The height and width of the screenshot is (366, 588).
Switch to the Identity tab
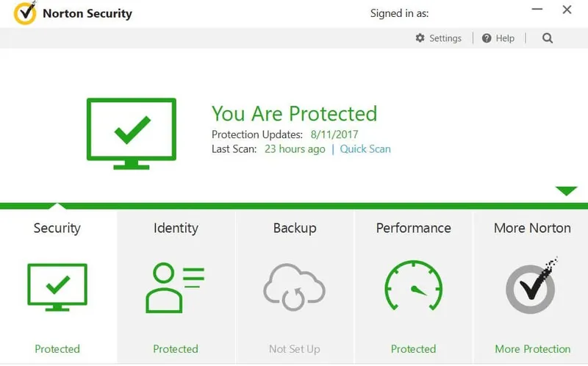[176, 286]
